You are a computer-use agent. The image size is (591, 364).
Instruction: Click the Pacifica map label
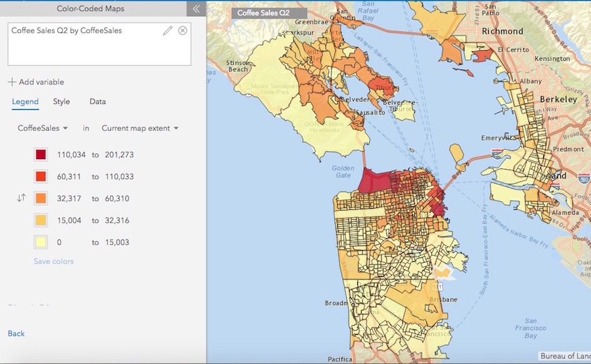coord(340,359)
